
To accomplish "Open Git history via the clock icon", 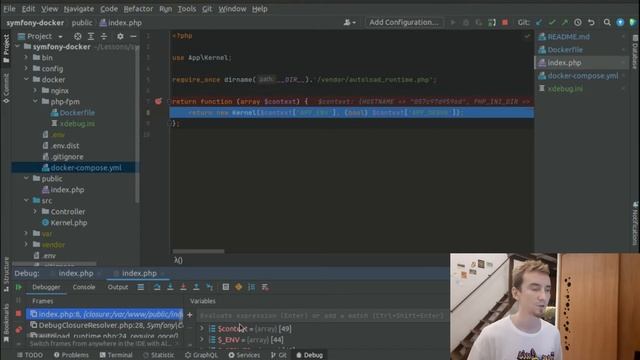I will [578, 22].
